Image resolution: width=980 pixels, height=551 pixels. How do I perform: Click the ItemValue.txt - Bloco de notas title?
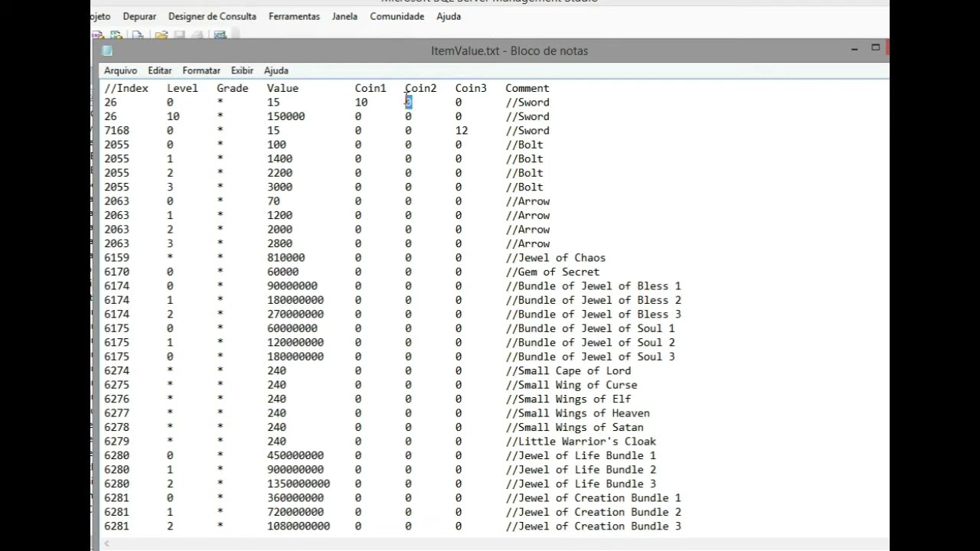[509, 51]
